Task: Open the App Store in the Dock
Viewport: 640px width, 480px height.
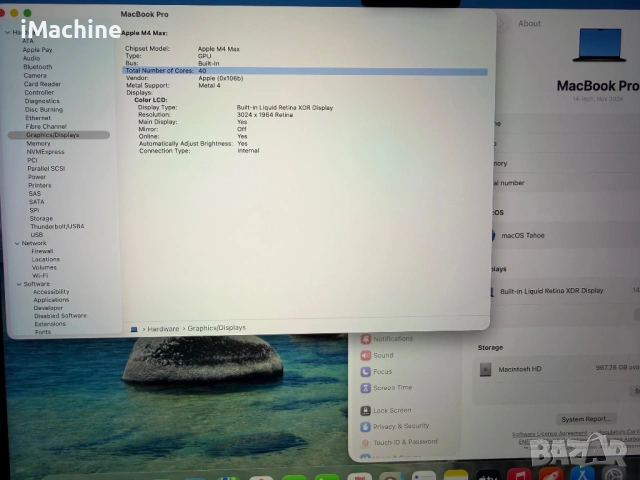Action: point(582,474)
